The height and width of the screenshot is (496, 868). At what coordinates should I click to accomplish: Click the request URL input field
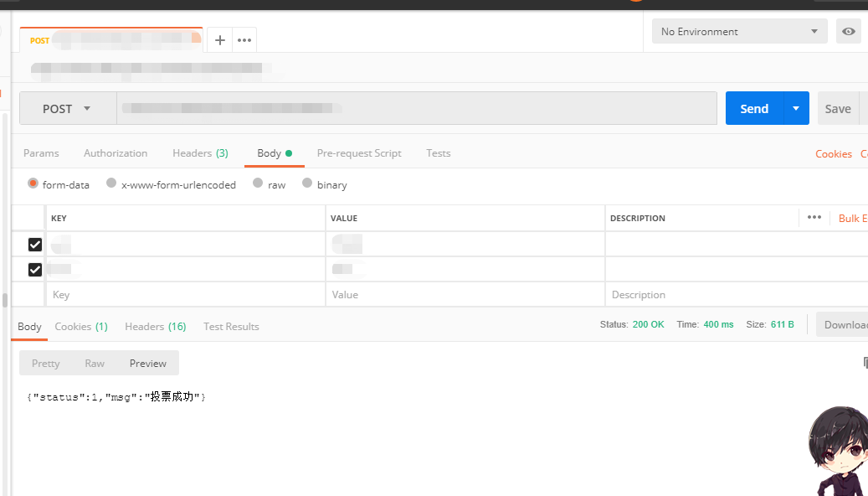416,108
